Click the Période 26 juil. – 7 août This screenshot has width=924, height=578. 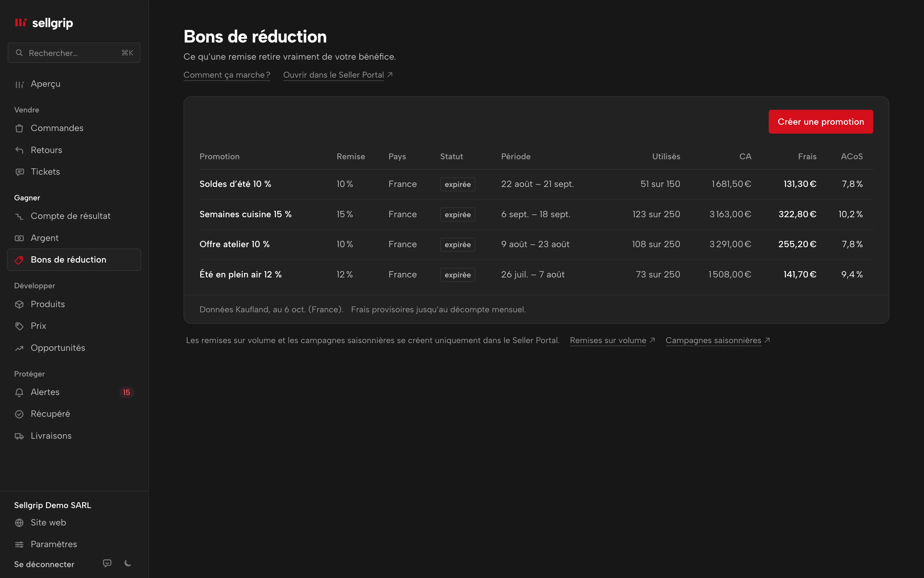point(533,275)
